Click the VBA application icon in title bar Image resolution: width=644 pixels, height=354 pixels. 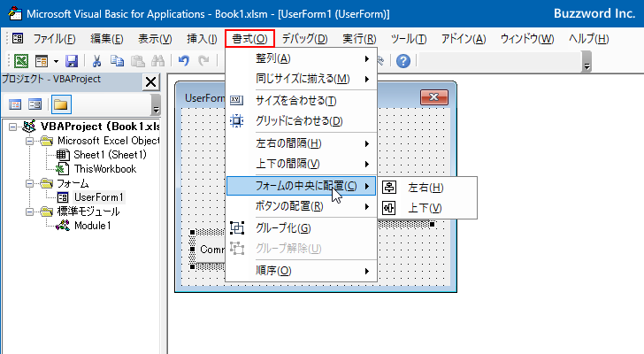15,13
